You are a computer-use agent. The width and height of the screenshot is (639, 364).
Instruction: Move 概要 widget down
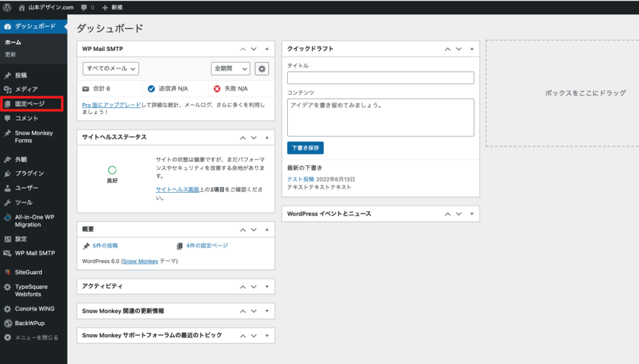(254, 229)
